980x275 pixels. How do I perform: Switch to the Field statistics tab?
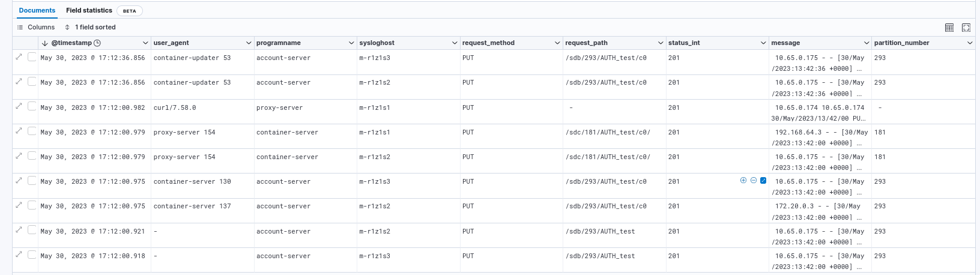[x=89, y=11]
